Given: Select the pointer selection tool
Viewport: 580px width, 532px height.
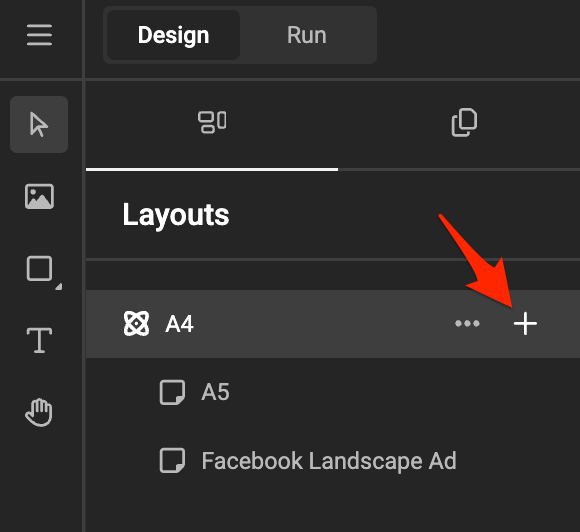Looking at the screenshot, I should click(39, 125).
